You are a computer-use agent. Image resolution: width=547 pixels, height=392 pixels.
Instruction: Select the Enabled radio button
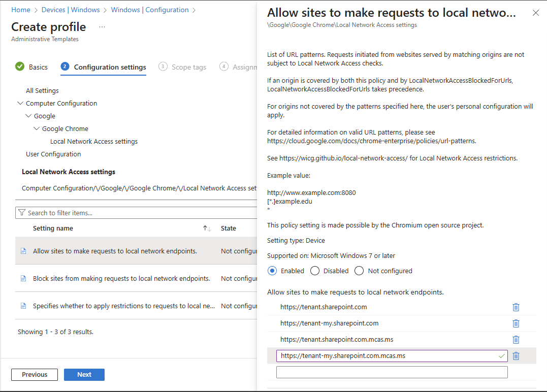[272, 271]
